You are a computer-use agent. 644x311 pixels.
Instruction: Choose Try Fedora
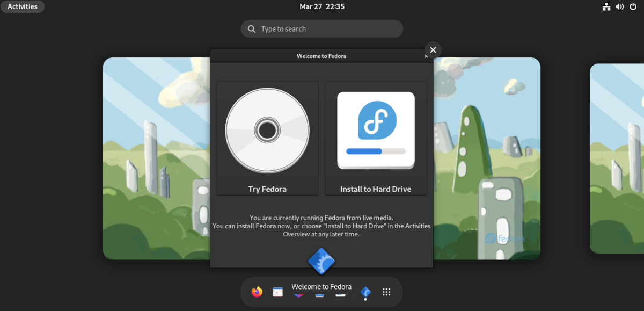pos(267,138)
